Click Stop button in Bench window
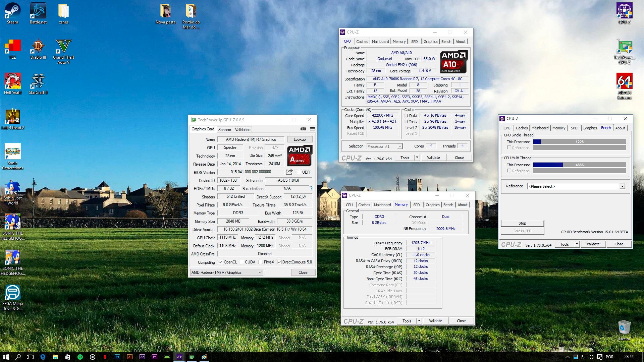The image size is (644, 362). click(x=522, y=223)
